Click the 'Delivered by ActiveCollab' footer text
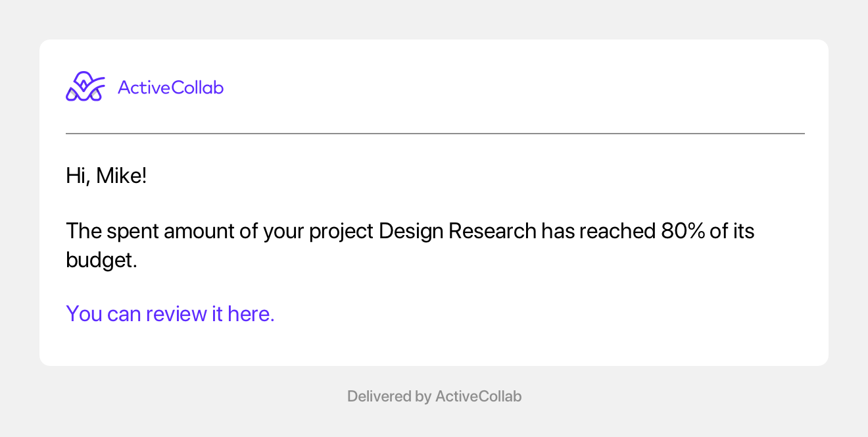Viewport: 868px width, 437px height. coord(434,396)
